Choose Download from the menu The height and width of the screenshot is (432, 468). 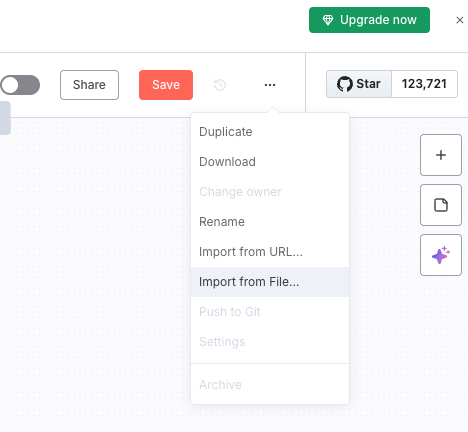click(x=270, y=162)
